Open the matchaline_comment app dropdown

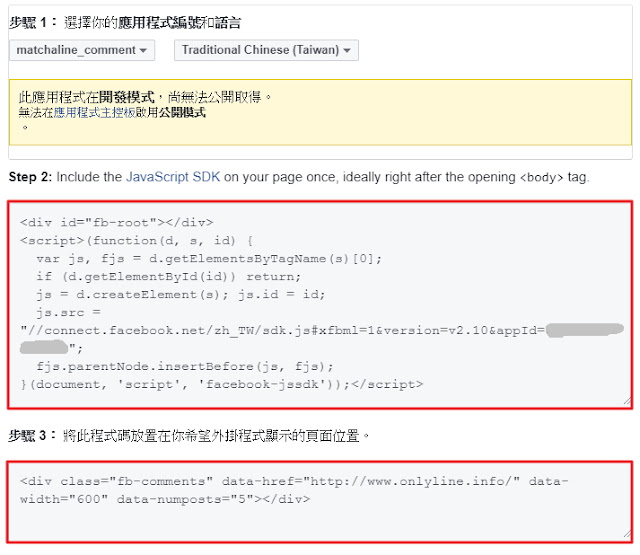82,50
